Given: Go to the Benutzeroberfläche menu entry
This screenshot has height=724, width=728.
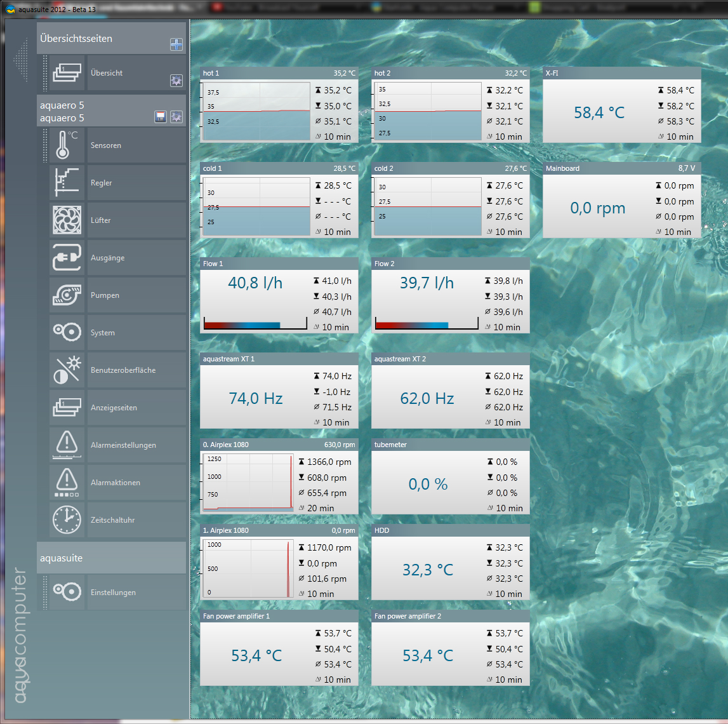Looking at the screenshot, I should pyautogui.click(x=123, y=370).
